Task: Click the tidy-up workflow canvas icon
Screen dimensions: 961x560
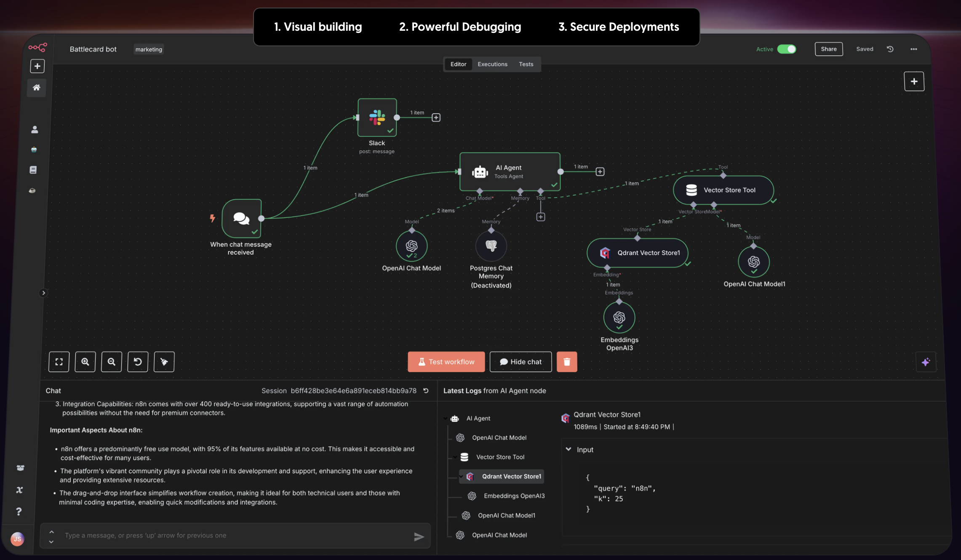Action: click(x=164, y=362)
